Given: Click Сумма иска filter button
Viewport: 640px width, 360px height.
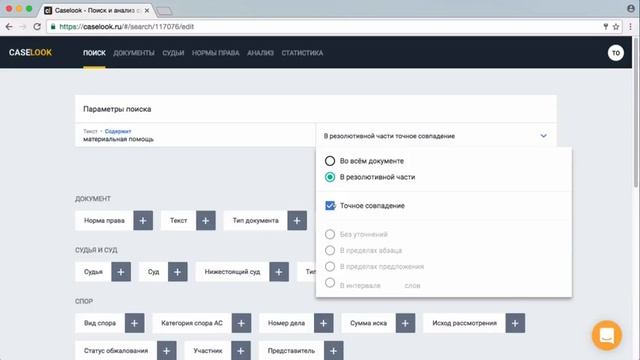Looking at the screenshot, I should (x=368, y=323).
